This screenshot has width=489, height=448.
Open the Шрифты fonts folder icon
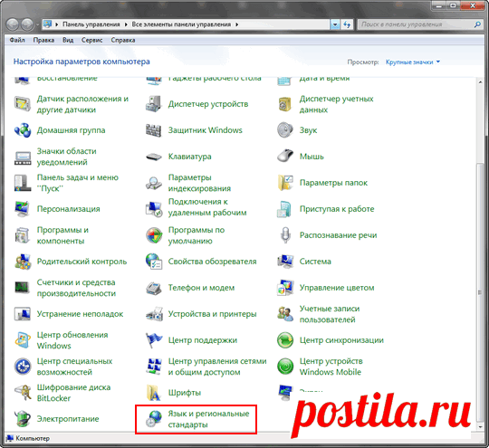(153, 393)
